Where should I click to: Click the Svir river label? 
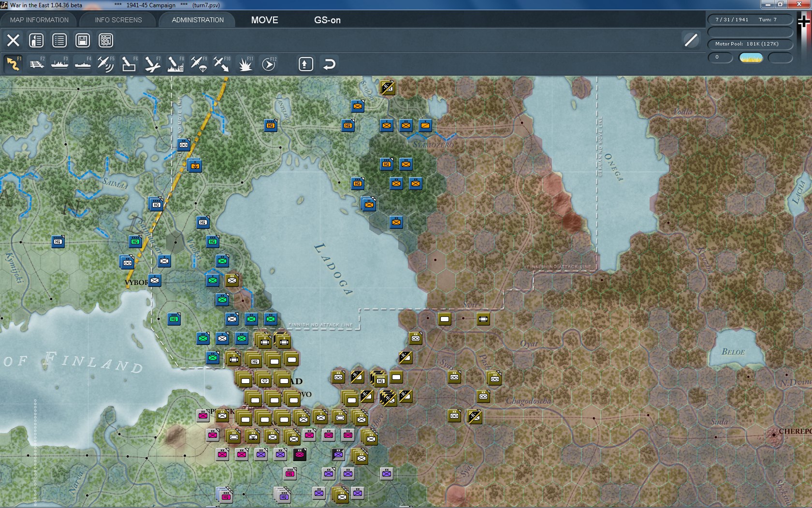470,304
